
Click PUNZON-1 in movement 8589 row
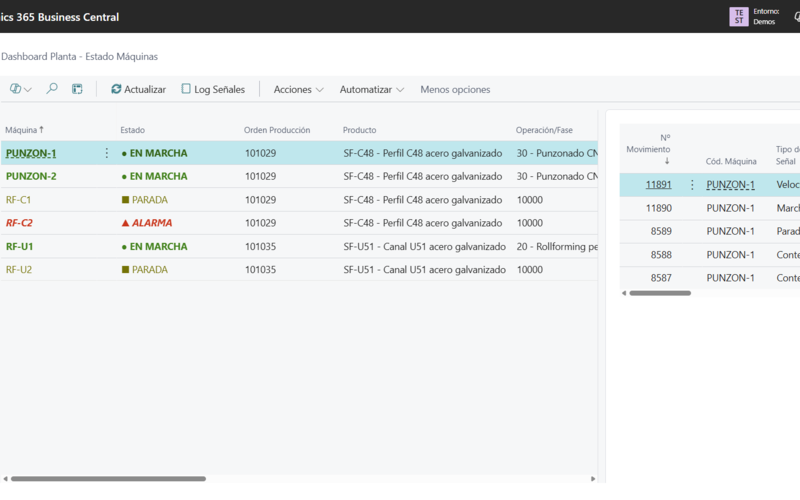click(730, 231)
